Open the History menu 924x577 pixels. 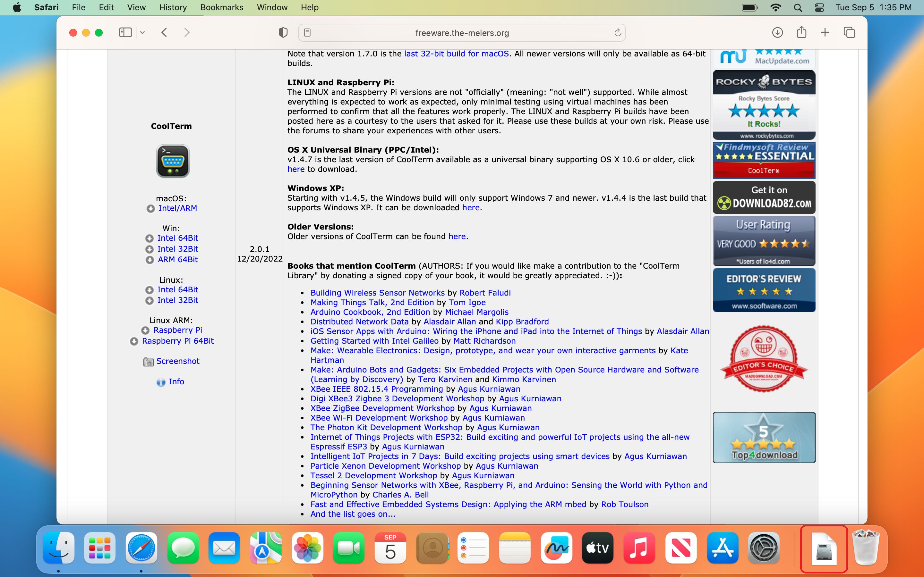click(173, 7)
